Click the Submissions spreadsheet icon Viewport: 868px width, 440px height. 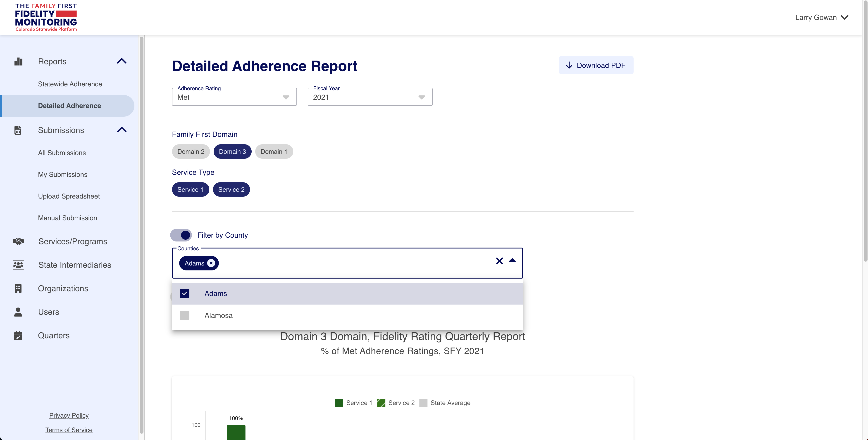(18, 130)
